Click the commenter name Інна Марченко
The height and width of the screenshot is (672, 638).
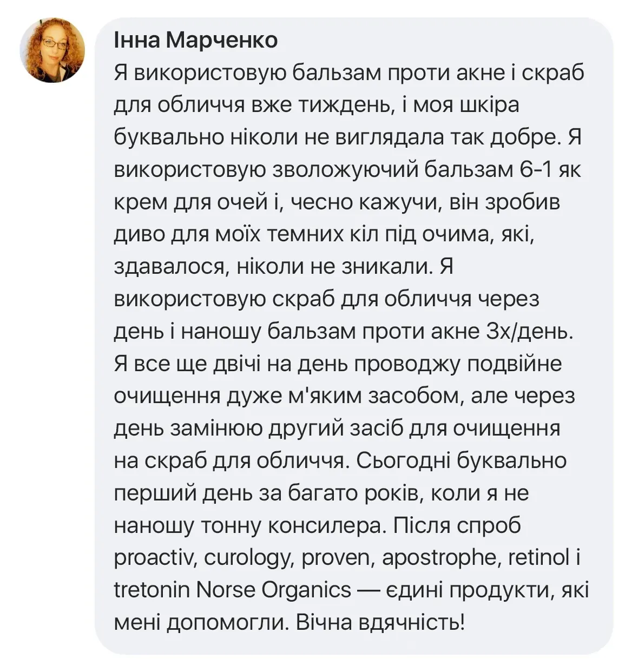tap(196, 40)
